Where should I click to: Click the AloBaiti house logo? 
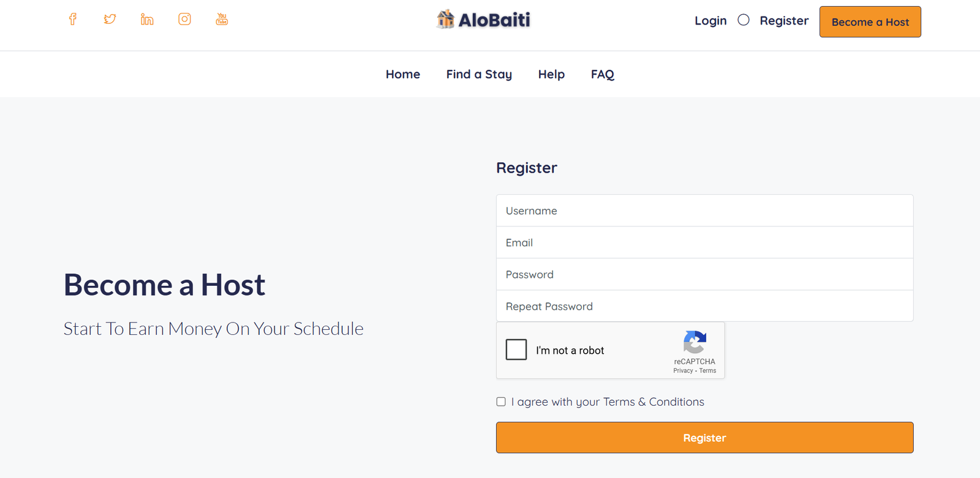coord(445,20)
